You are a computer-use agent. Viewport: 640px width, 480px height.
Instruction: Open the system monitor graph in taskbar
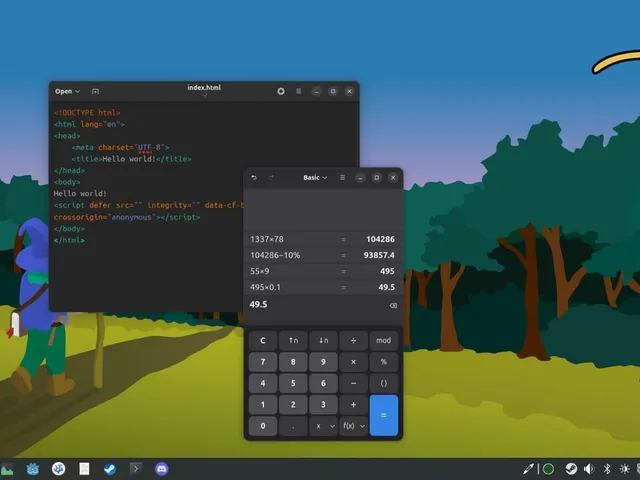click(x=7, y=469)
